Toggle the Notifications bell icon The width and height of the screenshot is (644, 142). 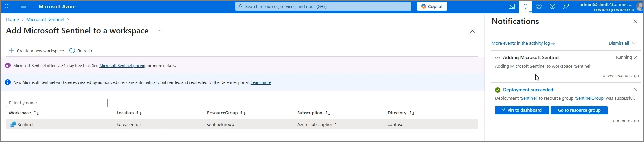pyautogui.click(x=525, y=6)
